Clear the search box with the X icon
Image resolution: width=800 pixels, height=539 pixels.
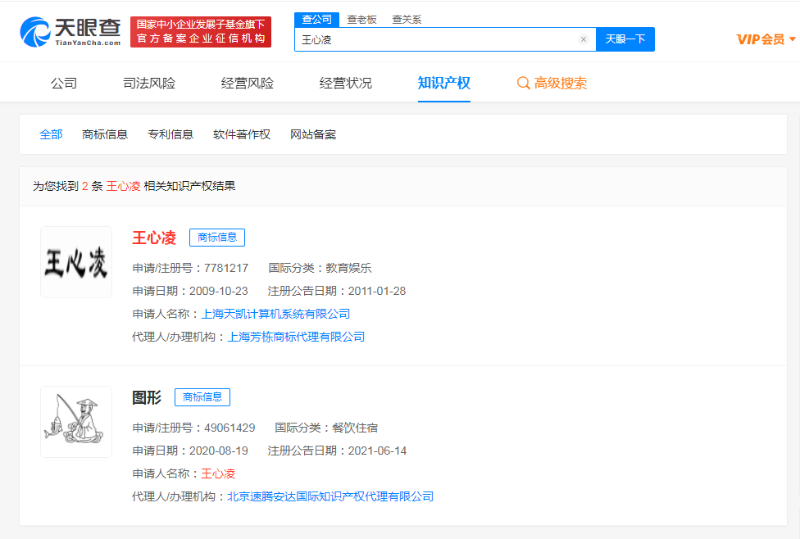584,39
